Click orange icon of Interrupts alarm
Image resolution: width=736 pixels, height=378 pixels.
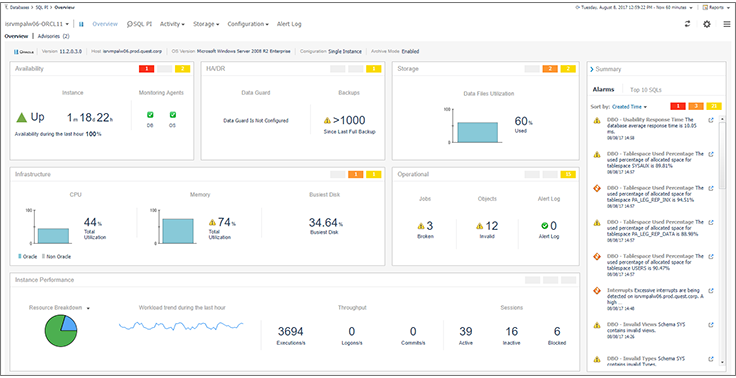tap(597, 291)
